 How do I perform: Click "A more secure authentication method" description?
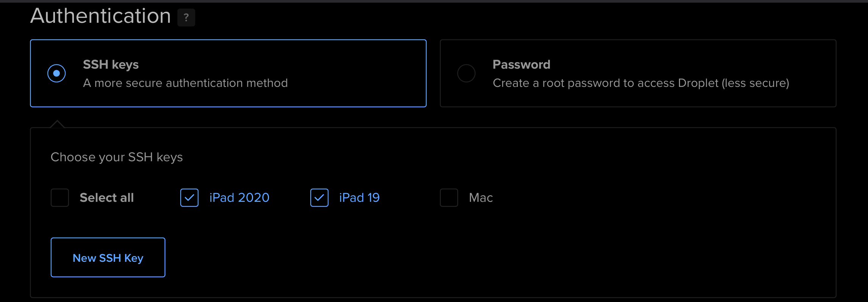point(185,83)
